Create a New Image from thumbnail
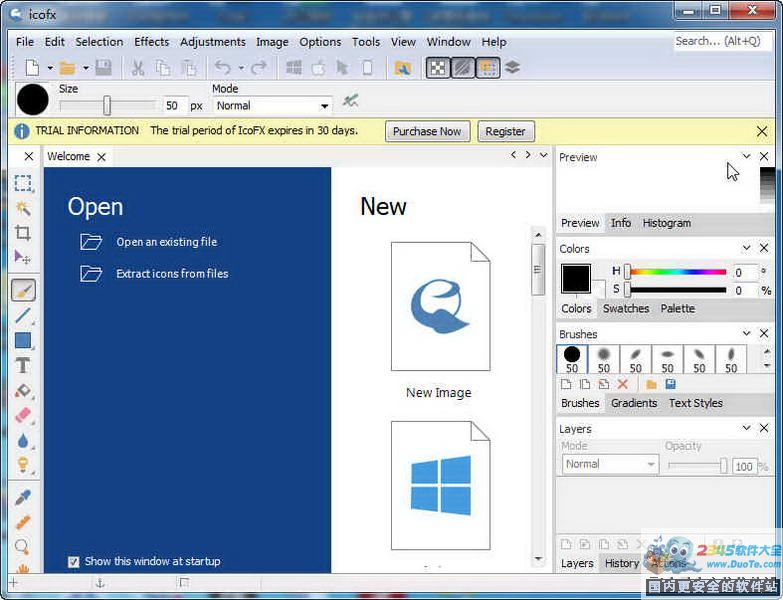The height and width of the screenshot is (600, 783). pyautogui.click(x=440, y=306)
